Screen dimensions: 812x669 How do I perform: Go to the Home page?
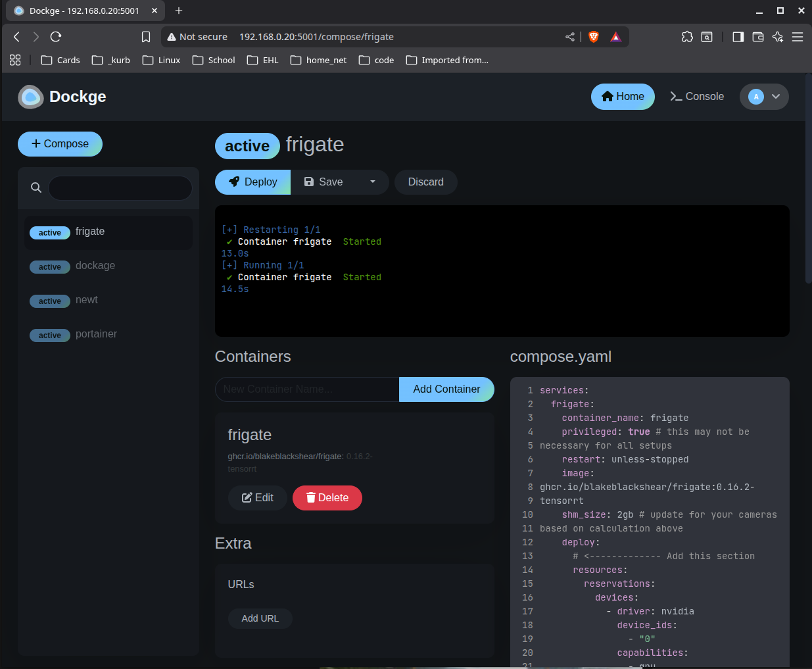pos(623,97)
